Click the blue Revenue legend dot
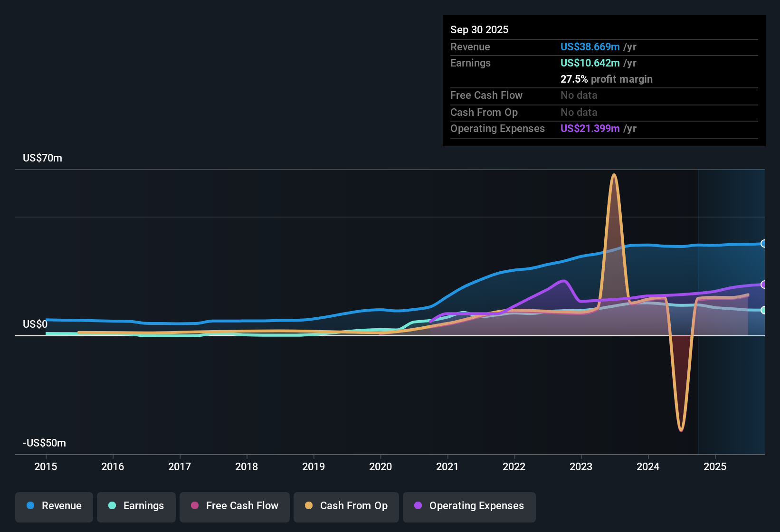 tap(30, 505)
